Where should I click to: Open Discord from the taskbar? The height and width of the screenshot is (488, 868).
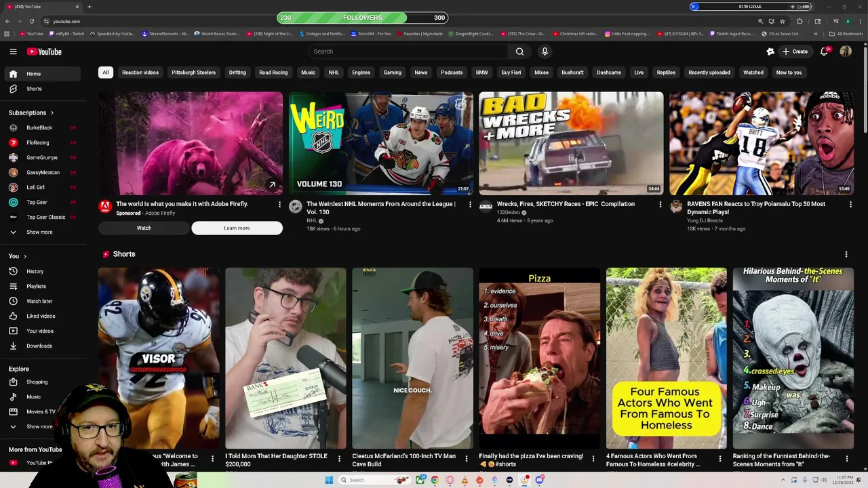[x=540, y=480]
